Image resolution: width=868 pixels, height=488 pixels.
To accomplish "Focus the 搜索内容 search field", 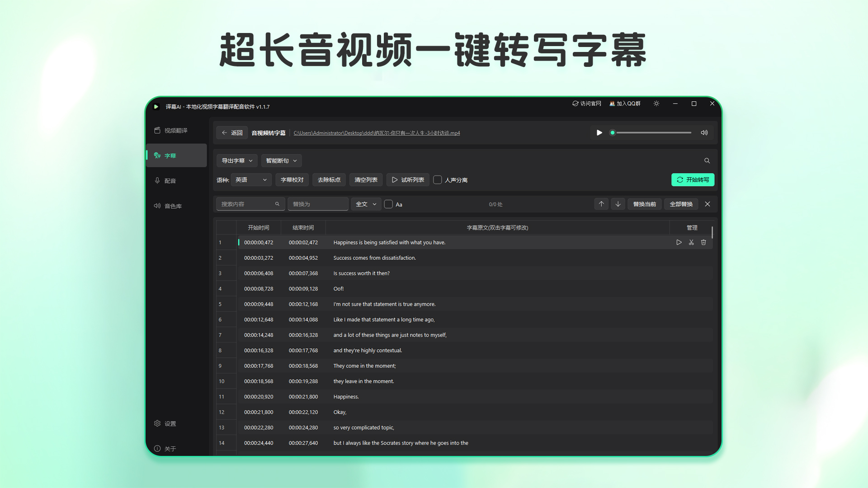I will 250,204.
